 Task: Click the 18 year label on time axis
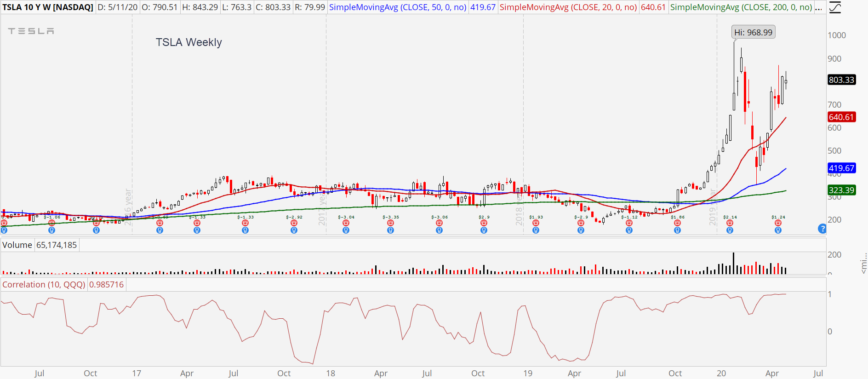[x=331, y=373]
